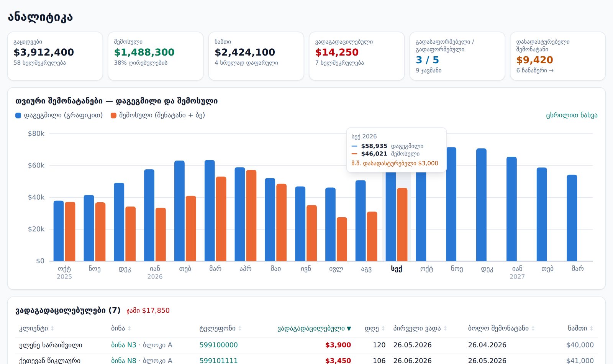Select the blue planned bar for იან 2027
The width and height of the screenshot is (613, 364).
coord(511,209)
